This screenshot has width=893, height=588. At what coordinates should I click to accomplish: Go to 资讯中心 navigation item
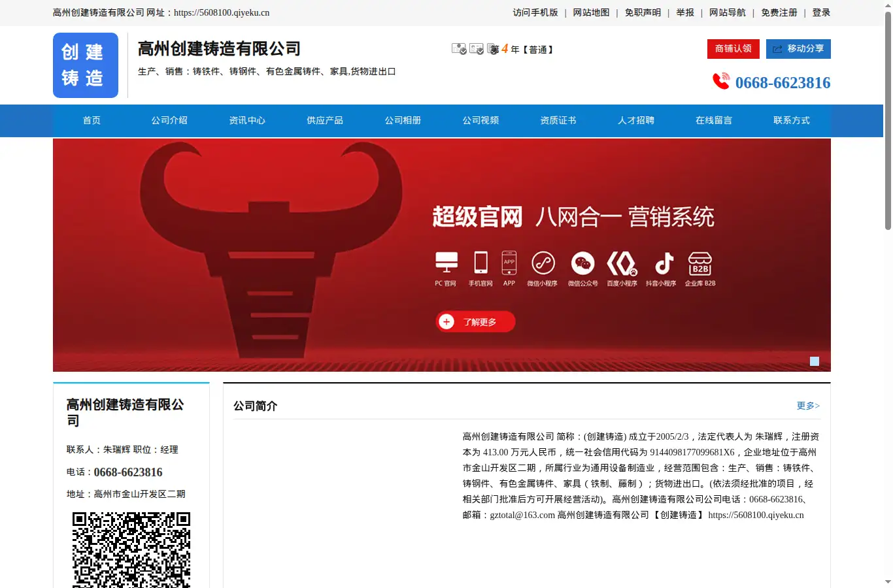pos(247,120)
